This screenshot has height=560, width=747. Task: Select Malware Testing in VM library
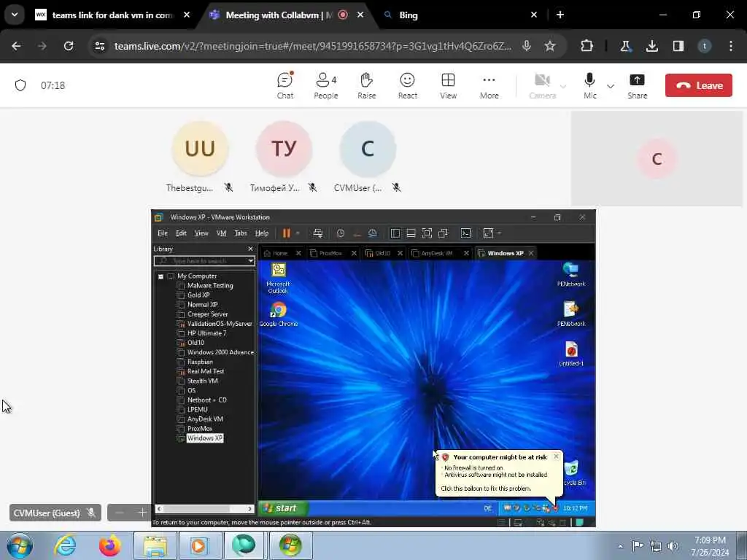tap(209, 285)
